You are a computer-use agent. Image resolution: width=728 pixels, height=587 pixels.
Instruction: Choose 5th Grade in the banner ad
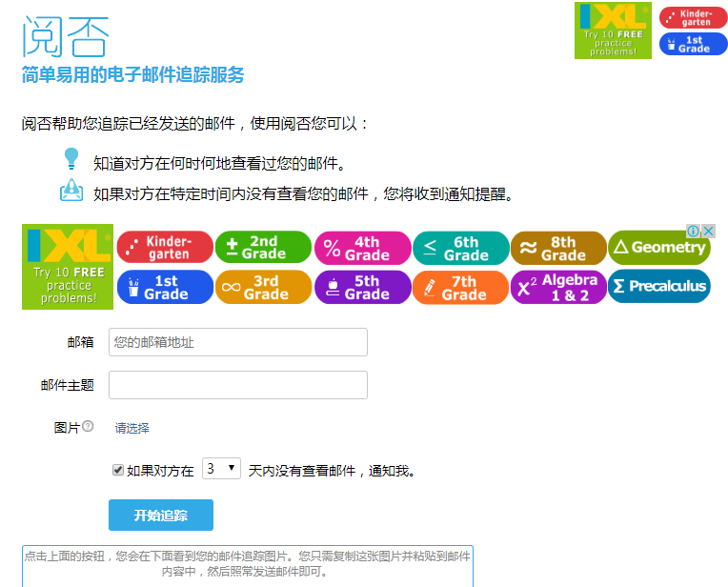pyautogui.click(x=363, y=287)
